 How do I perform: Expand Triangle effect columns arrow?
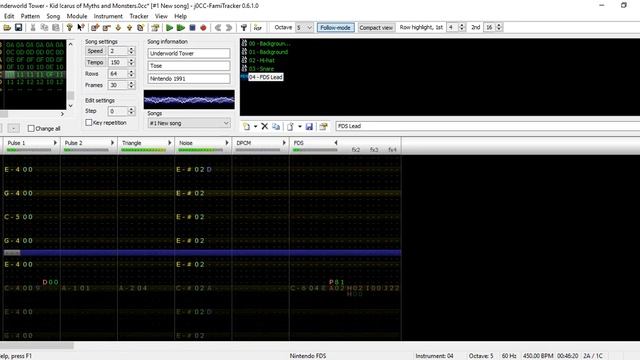coord(169,143)
